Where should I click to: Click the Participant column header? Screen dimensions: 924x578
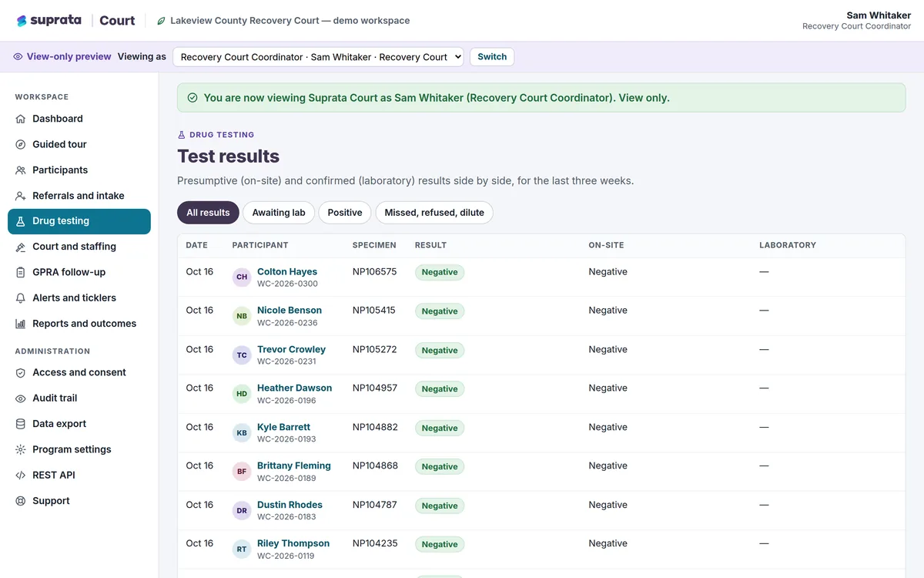(x=260, y=245)
